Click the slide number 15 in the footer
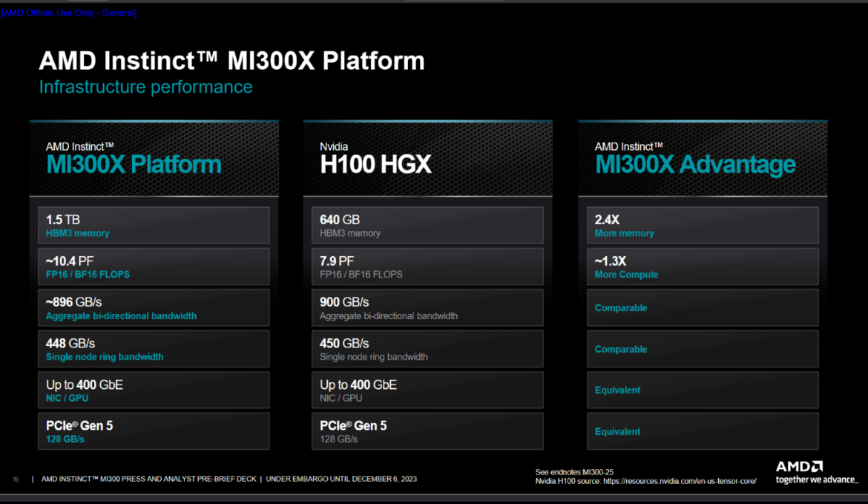This screenshot has width=868, height=504. pos(16,480)
